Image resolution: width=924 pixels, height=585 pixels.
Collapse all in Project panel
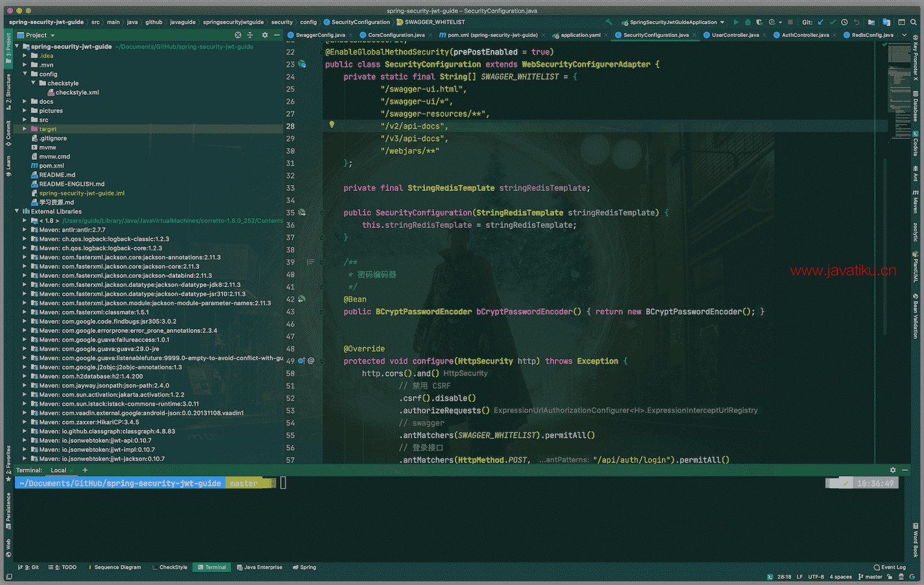pyautogui.click(x=250, y=35)
